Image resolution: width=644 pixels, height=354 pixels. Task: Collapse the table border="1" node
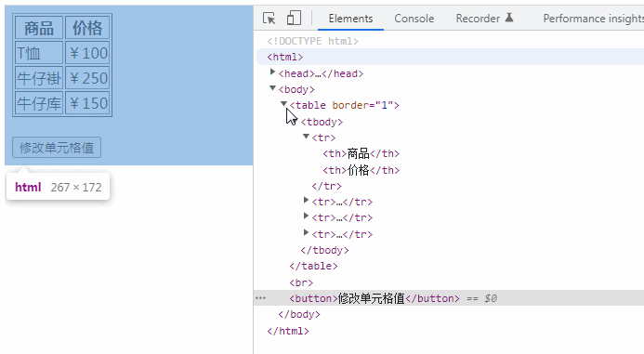(x=283, y=104)
